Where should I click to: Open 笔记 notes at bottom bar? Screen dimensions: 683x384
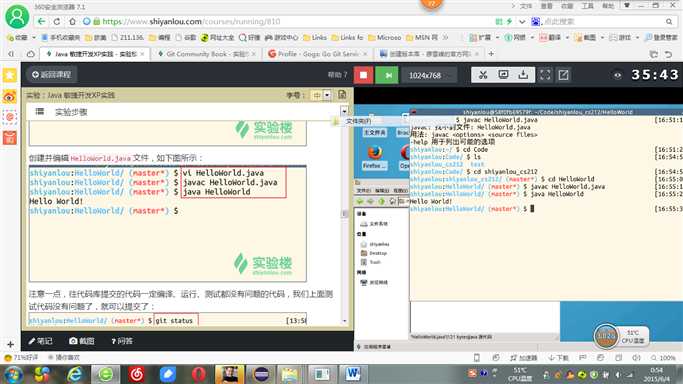[x=40, y=341]
